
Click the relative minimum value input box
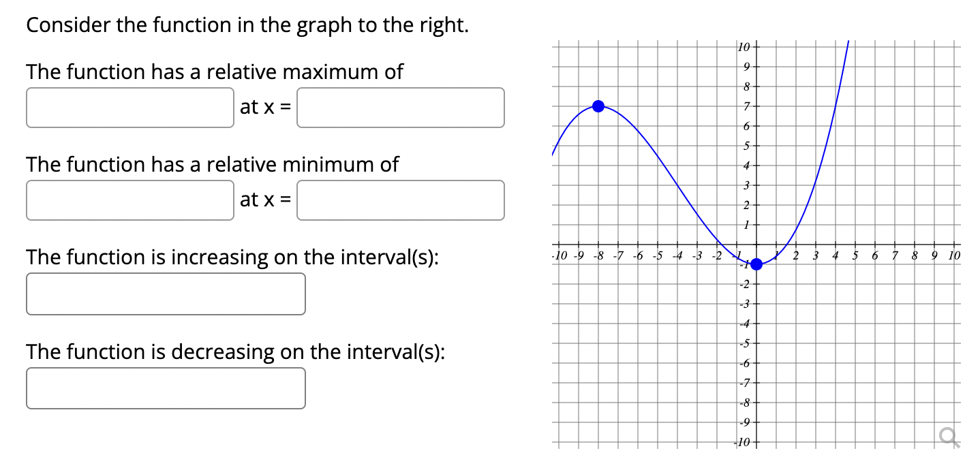pos(129,200)
